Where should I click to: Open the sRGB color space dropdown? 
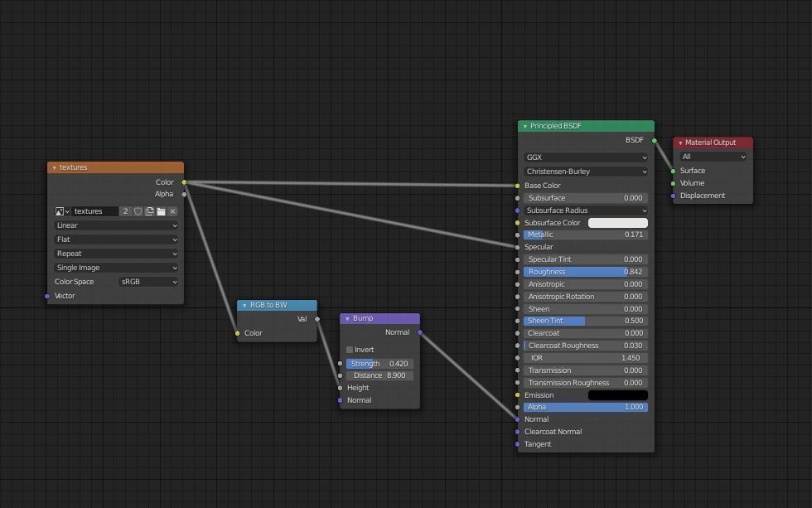pyautogui.click(x=148, y=282)
